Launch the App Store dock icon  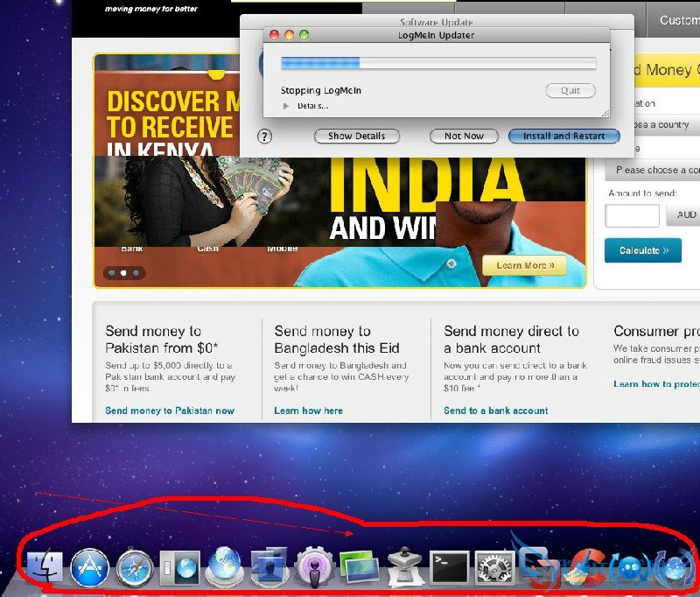[89, 568]
